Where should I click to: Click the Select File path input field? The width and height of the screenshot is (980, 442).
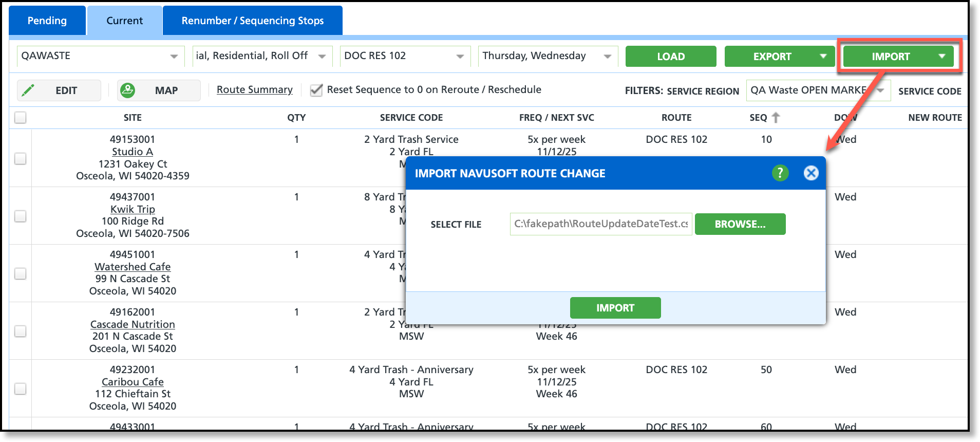pos(601,224)
